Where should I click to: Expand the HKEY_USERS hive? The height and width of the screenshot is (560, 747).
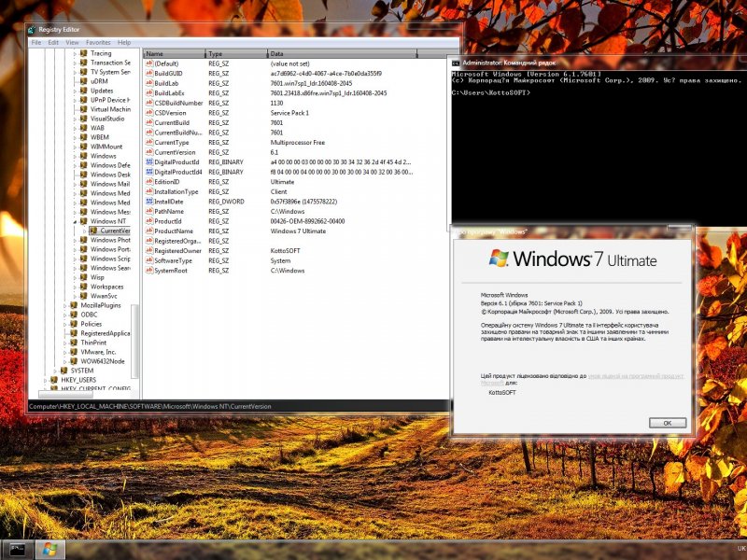click(x=46, y=380)
